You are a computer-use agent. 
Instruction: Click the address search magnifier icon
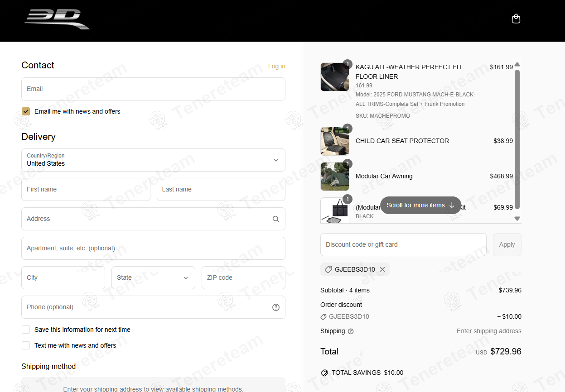click(x=275, y=219)
